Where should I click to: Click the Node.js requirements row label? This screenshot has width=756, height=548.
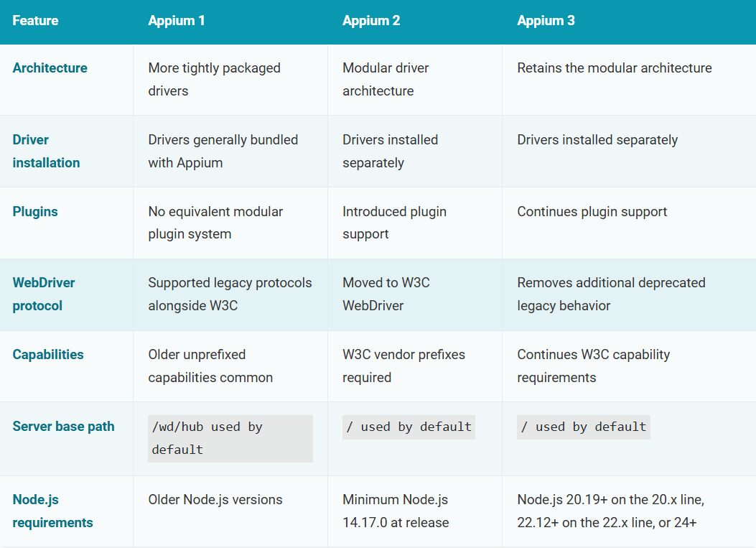tap(52, 511)
